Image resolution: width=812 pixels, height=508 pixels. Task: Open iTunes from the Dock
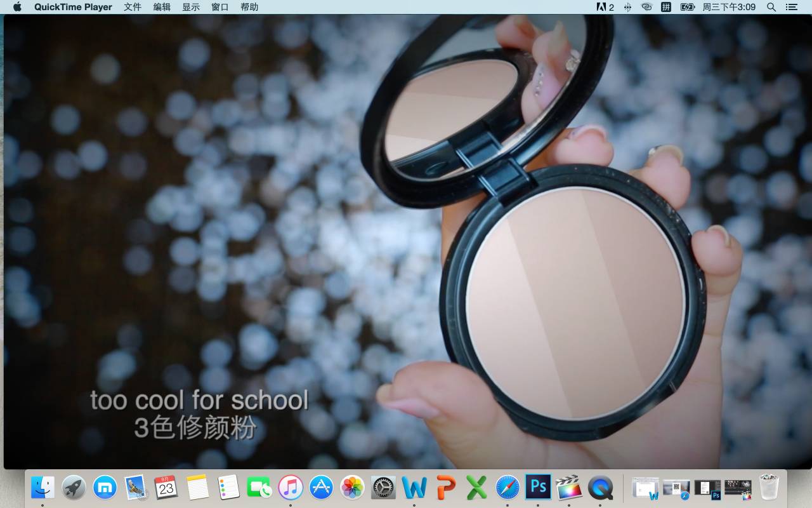(x=291, y=488)
